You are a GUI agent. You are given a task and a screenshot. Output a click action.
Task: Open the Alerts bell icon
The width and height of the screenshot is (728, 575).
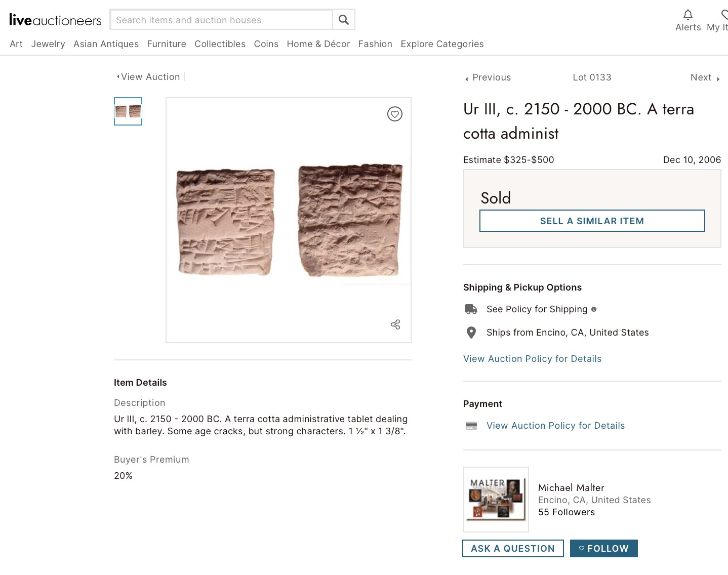pyautogui.click(x=687, y=15)
